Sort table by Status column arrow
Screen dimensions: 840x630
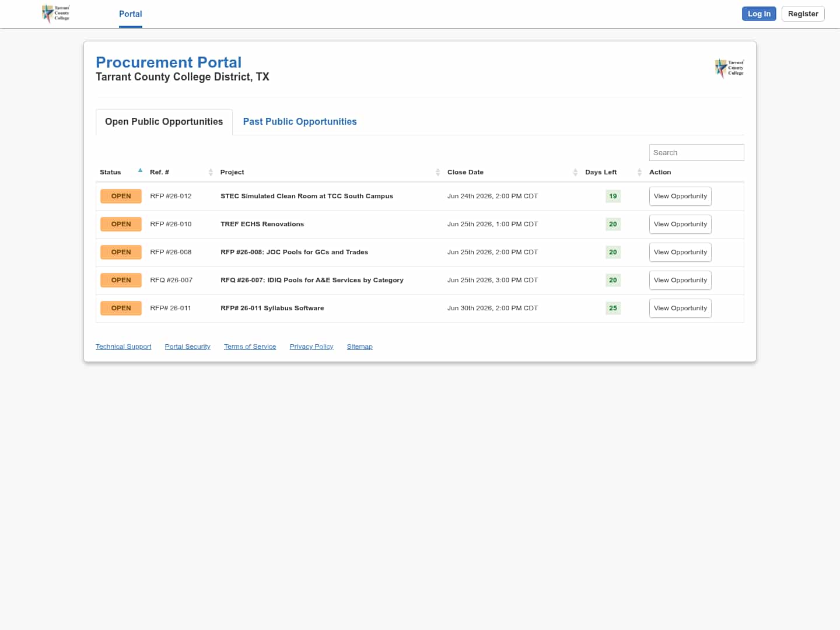point(140,170)
